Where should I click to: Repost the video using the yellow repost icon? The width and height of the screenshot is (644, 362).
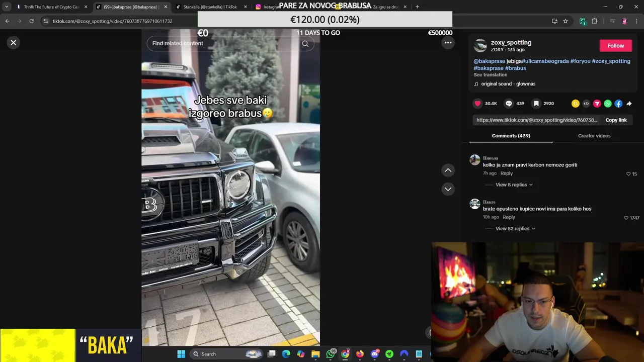(x=576, y=104)
